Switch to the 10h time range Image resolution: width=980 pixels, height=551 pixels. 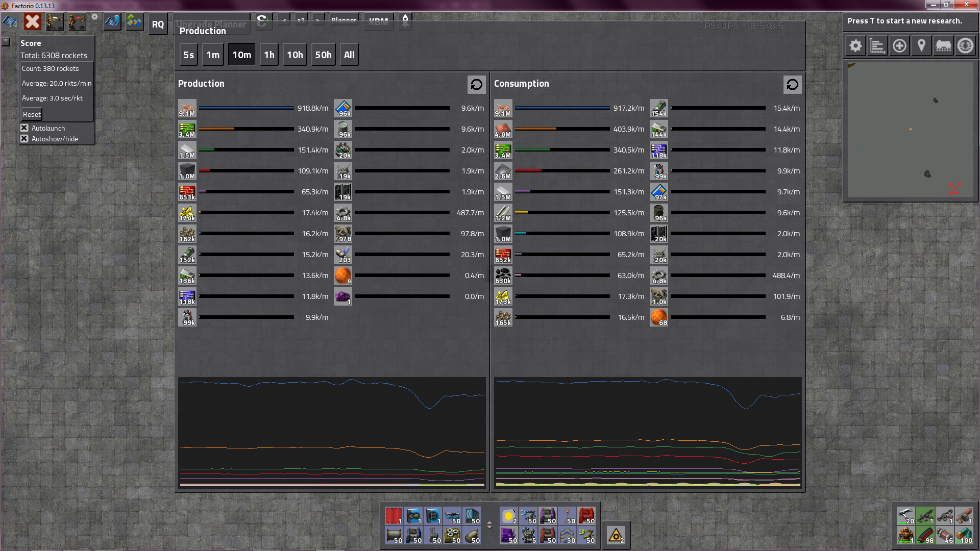pos(295,55)
